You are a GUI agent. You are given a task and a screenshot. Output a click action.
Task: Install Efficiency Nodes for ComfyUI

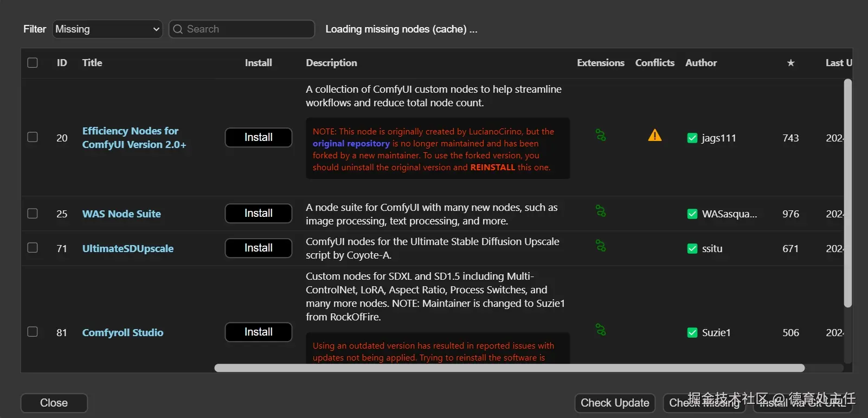pyautogui.click(x=259, y=137)
